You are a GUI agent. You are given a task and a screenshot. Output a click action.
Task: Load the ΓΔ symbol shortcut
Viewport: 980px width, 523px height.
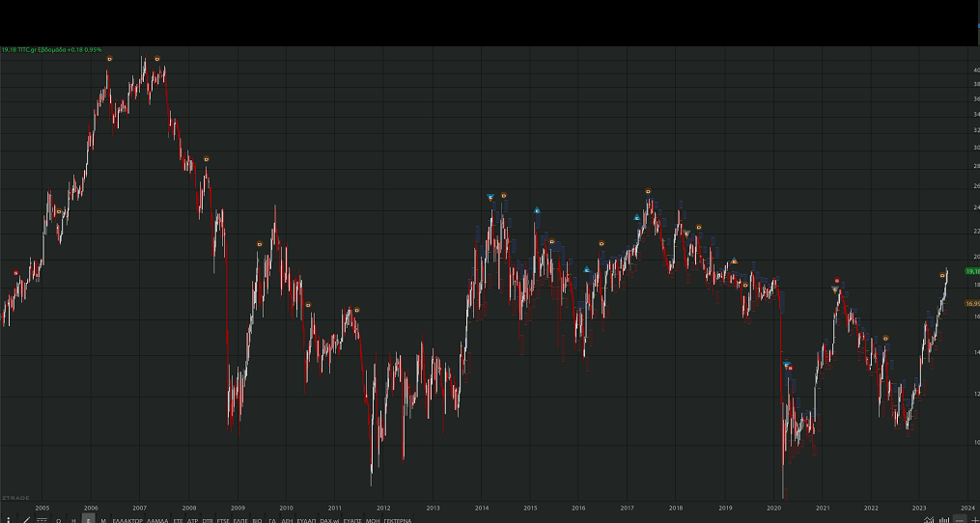point(272,520)
